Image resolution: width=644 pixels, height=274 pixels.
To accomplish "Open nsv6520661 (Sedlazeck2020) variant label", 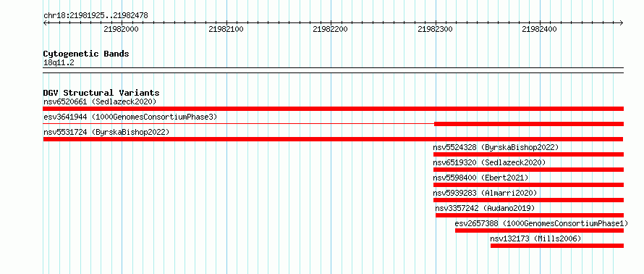I will [x=100, y=101].
